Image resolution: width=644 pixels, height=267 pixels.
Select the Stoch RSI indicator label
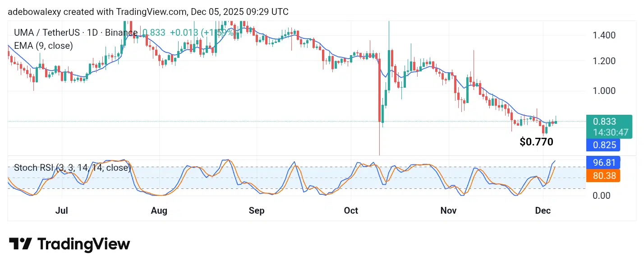click(x=72, y=168)
